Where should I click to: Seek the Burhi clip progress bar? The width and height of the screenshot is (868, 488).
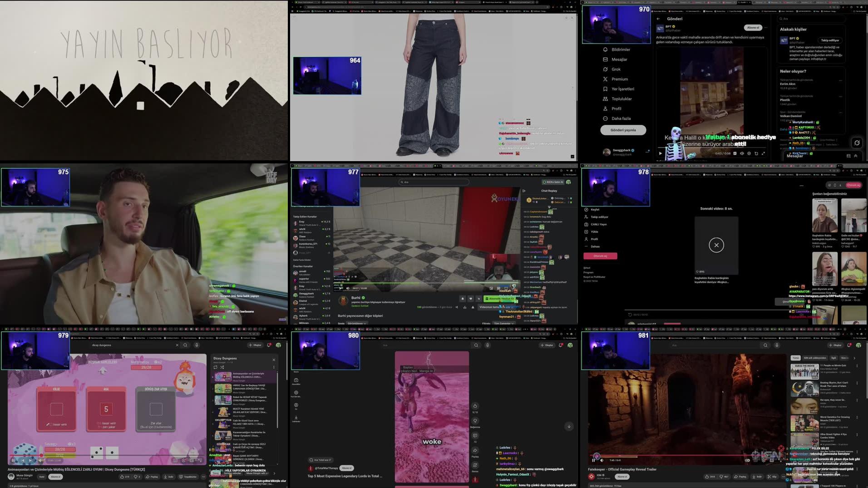coord(431,283)
